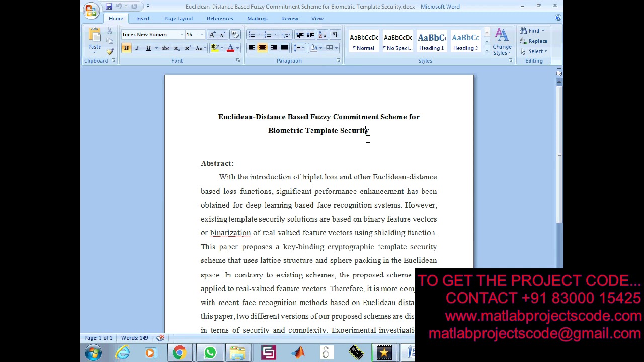
Task: Open the font name dropdown list
Action: point(182,35)
